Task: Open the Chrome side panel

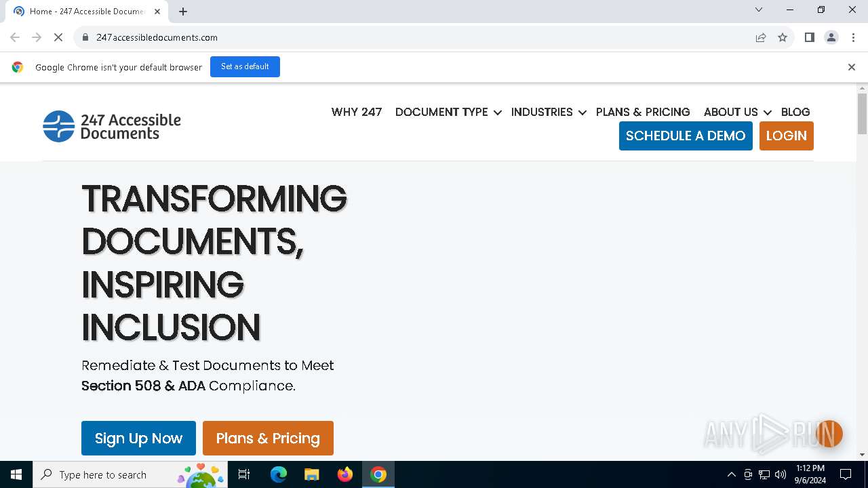Action: click(810, 37)
